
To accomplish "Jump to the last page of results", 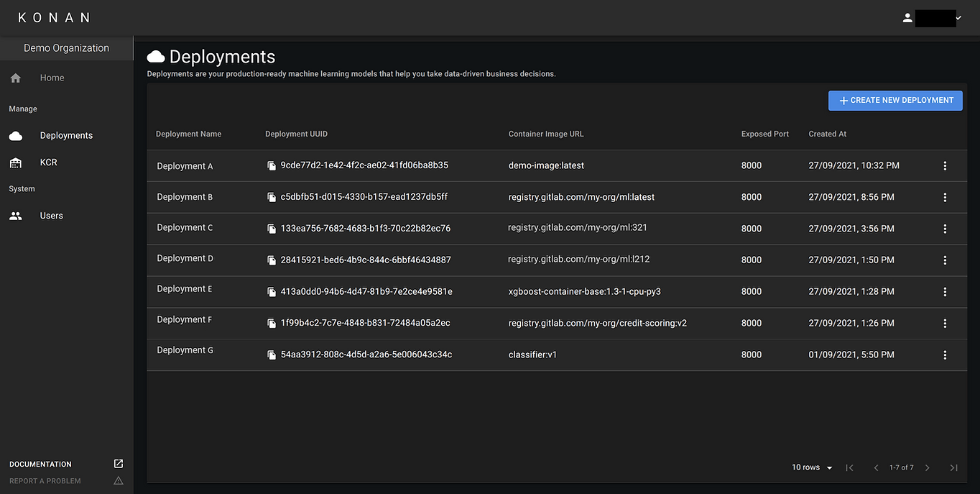I will (953, 468).
